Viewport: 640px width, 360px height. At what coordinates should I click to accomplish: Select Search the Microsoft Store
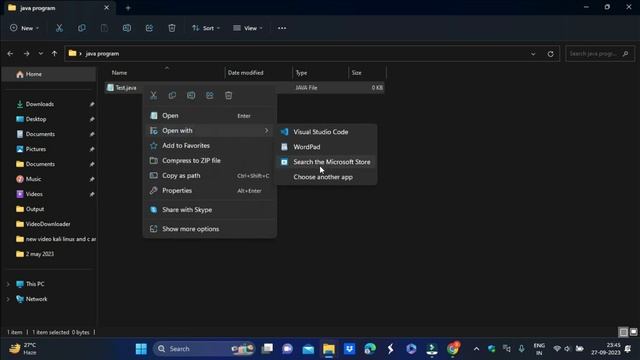327,162
